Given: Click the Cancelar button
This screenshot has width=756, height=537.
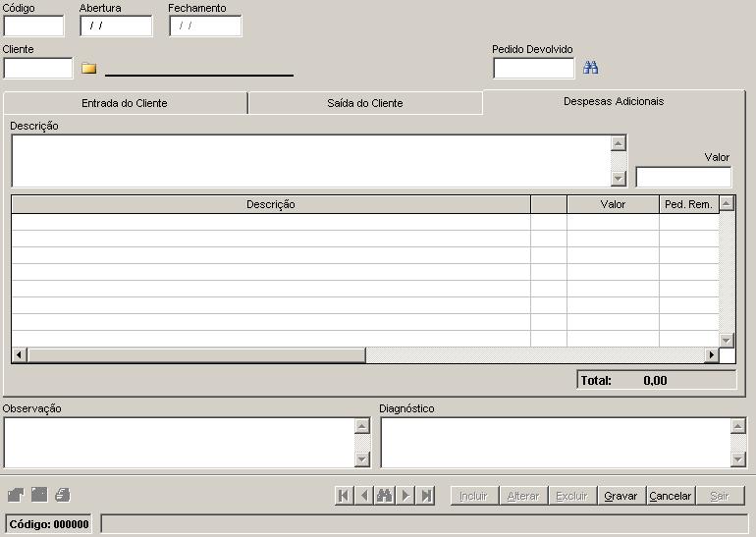Looking at the screenshot, I should click(671, 496).
